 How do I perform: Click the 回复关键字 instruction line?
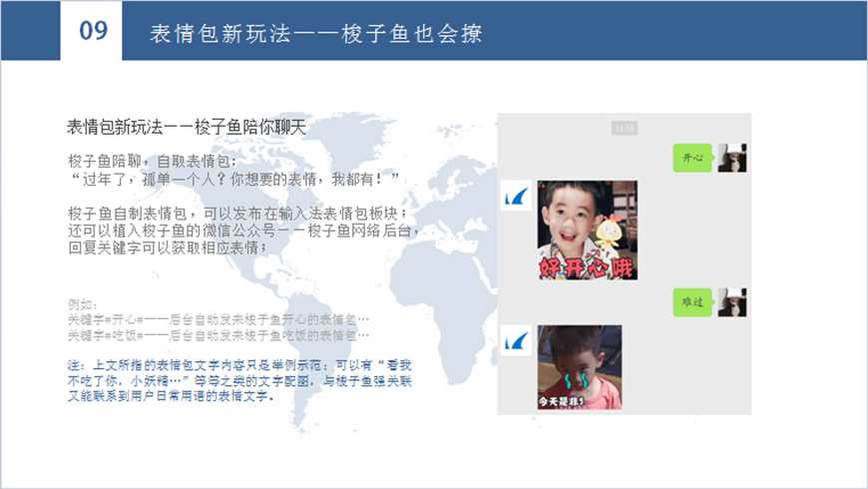point(168,247)
